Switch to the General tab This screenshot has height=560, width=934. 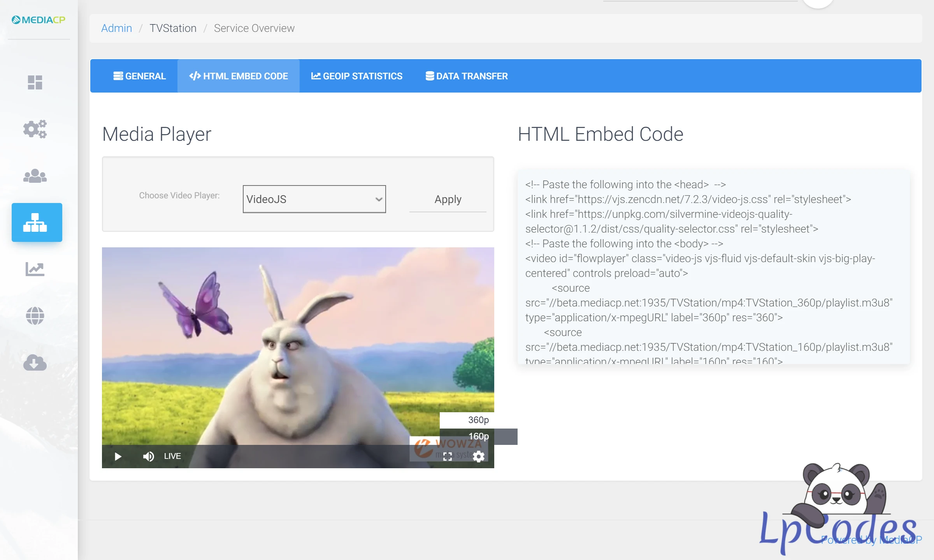[139, 76]
